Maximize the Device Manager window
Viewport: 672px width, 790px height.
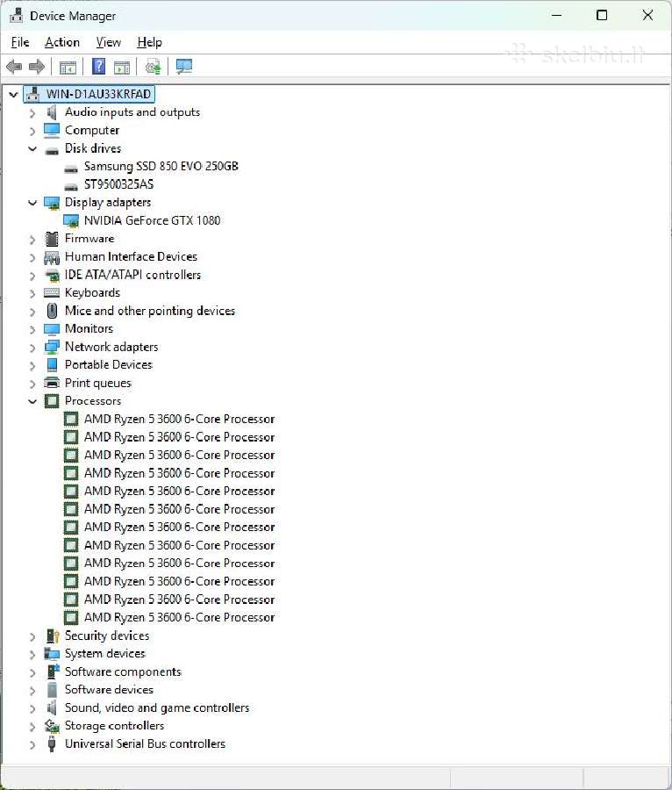coord(602,15)
